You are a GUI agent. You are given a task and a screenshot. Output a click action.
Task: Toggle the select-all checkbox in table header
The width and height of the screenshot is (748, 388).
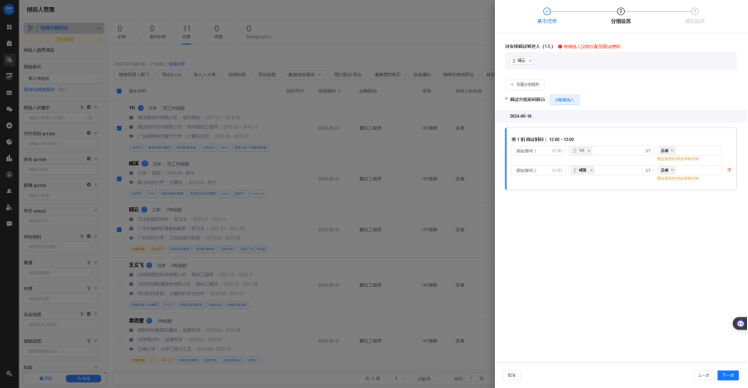[x=119, y=91]
